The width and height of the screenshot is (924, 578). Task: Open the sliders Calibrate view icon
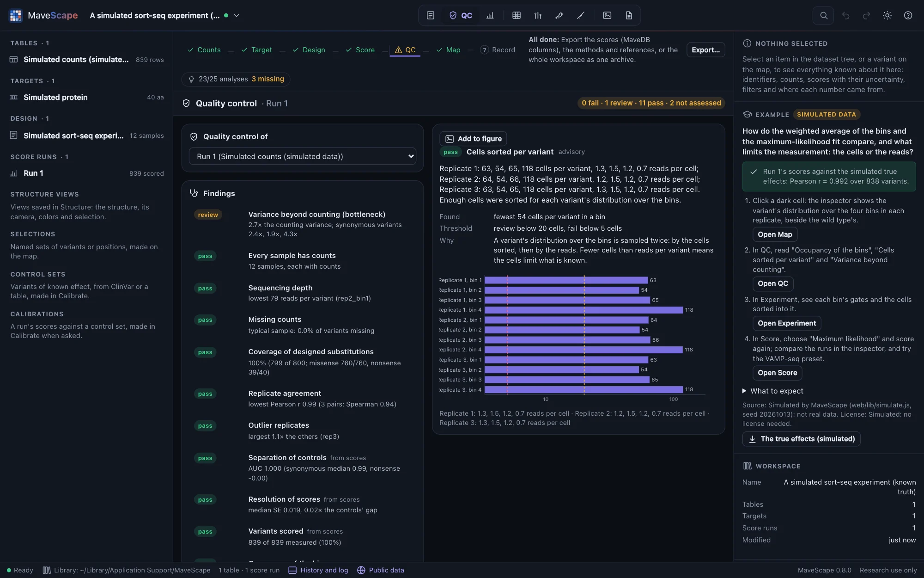coord(538,15)
